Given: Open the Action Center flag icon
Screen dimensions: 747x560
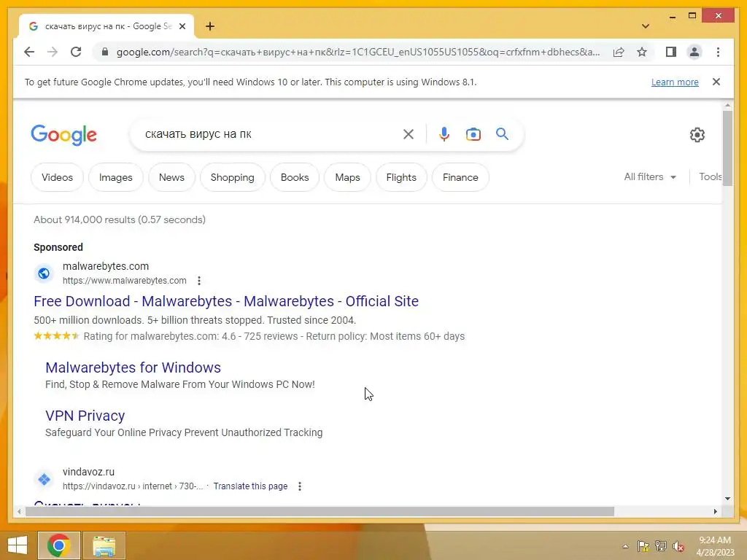Looking at the screenshot, I should (x=643, y=546).
